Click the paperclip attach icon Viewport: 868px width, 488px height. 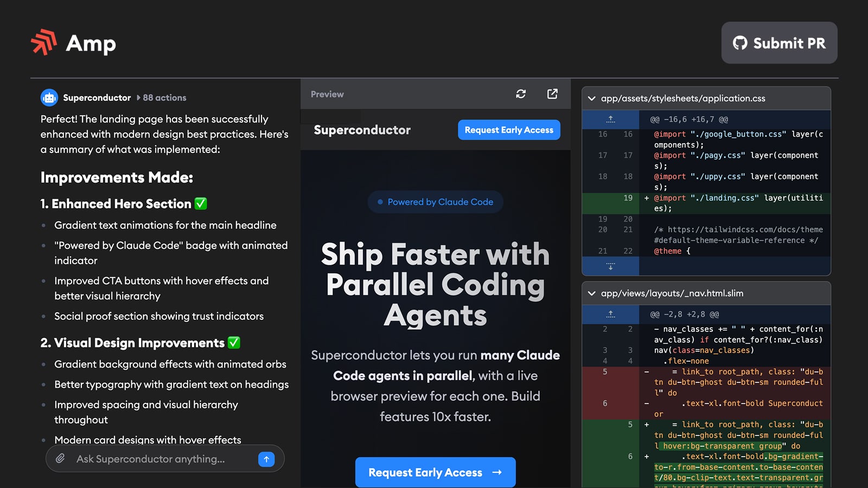pyautogui.click(x=60, y=459)
